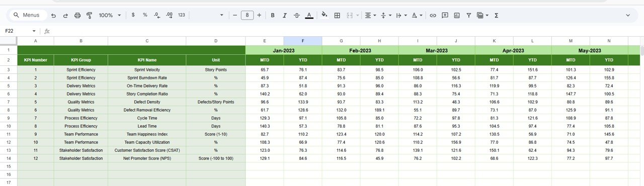Select row 7 header

pyautogui.click(x=9, y=102)
